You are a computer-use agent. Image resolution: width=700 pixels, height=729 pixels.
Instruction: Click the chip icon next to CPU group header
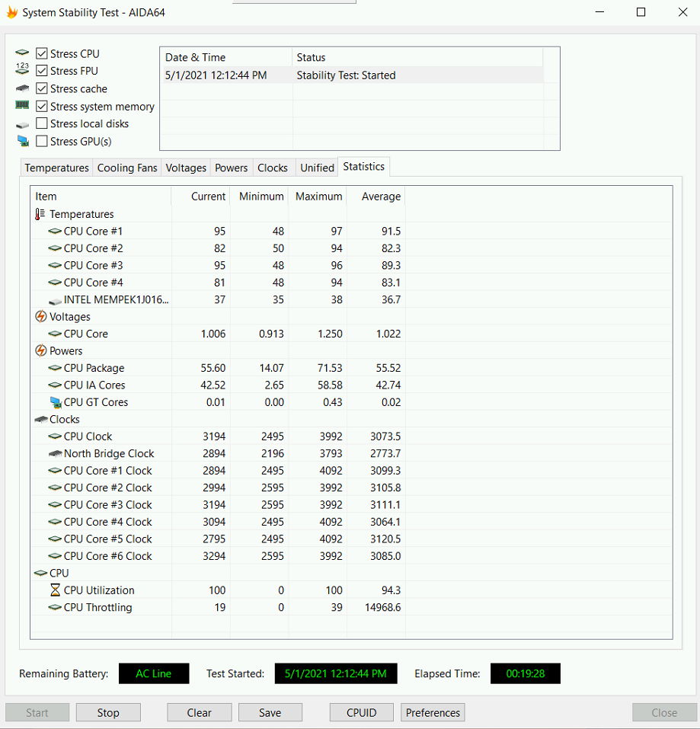click(x=41, y=573)
